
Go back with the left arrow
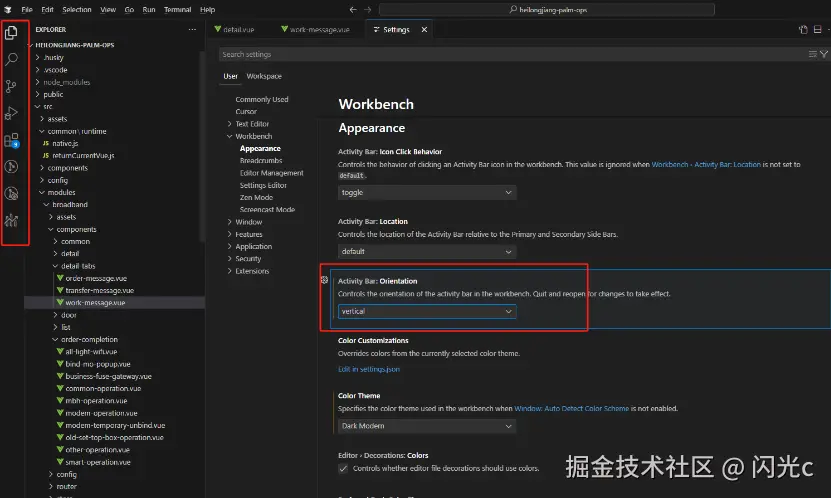tap(353, 10)
